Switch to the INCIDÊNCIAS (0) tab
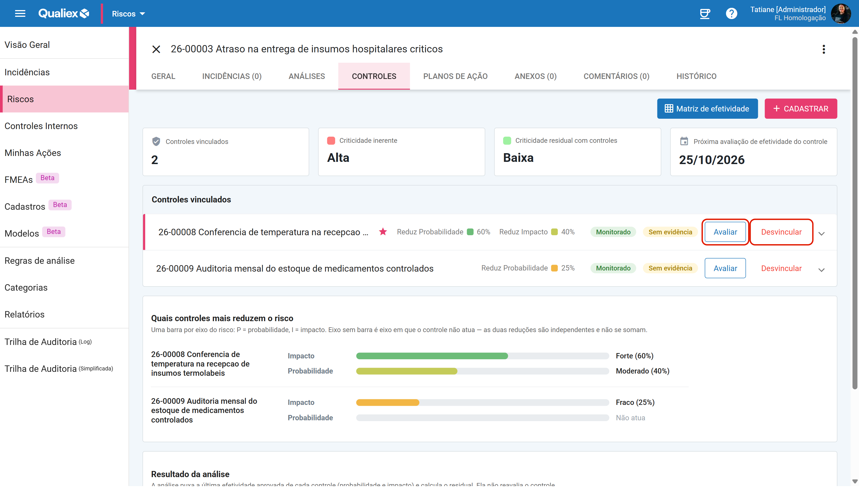The height and width of the screenshot is (504, 859). [232, 76]
